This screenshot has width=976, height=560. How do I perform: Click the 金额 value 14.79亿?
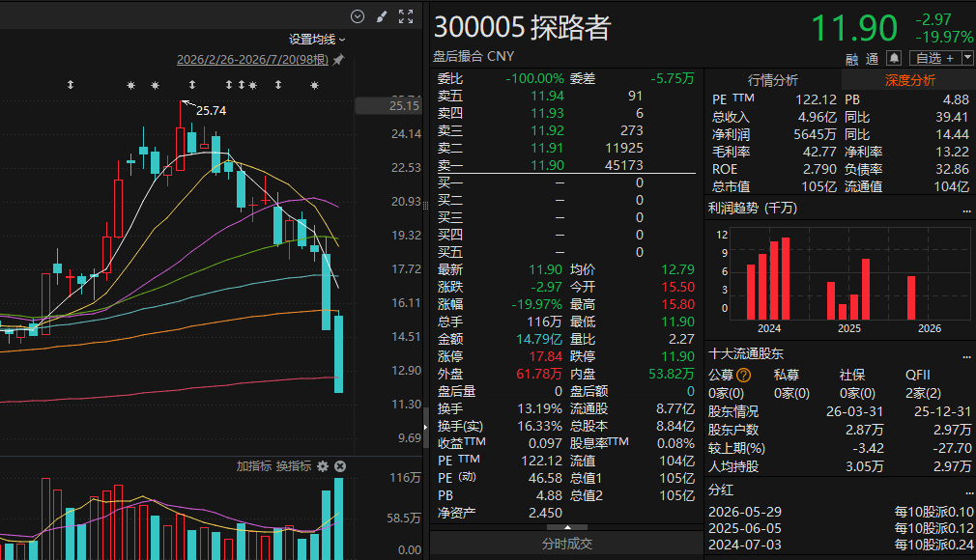pyautogui.click(x=539, y=339)
